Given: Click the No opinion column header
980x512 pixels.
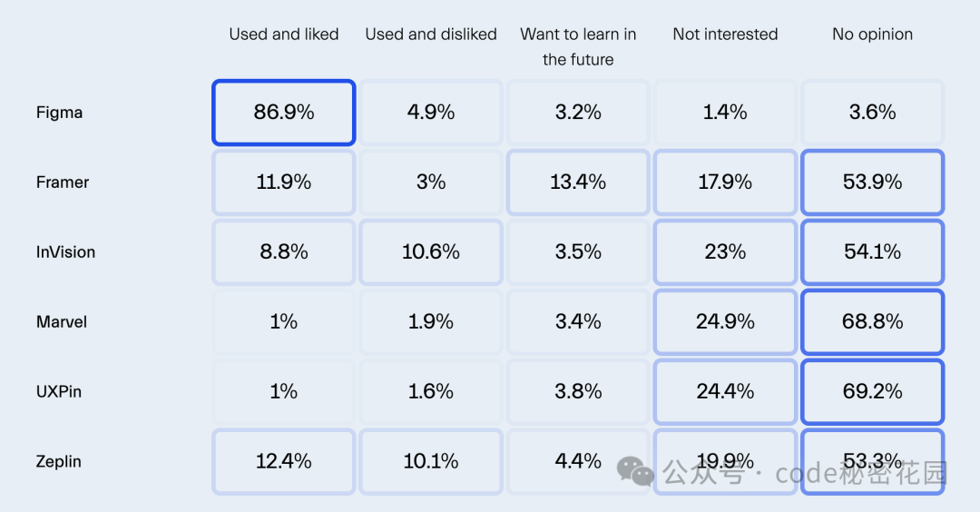Looking at the screenshot, I should point(873,34).
